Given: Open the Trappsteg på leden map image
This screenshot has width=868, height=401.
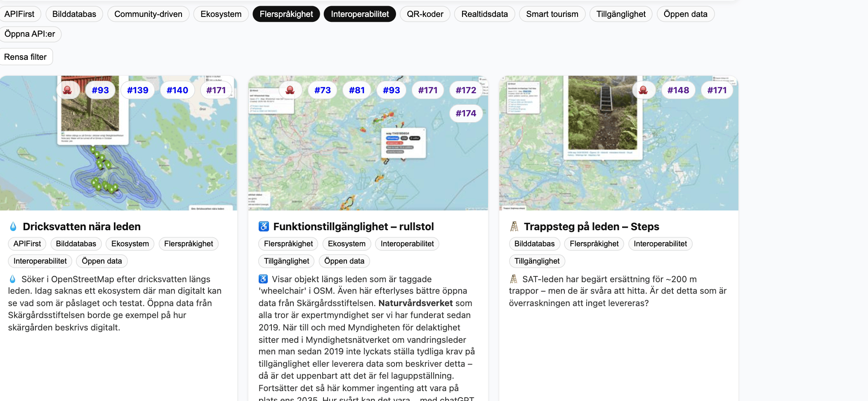Looking at the screenshot, I should point(618,173).
